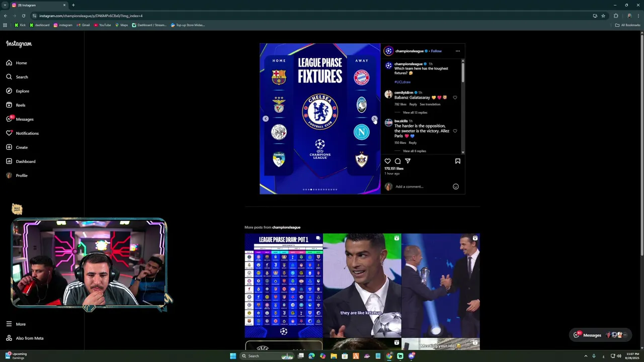Open a new browser tab

click(73, 5)
